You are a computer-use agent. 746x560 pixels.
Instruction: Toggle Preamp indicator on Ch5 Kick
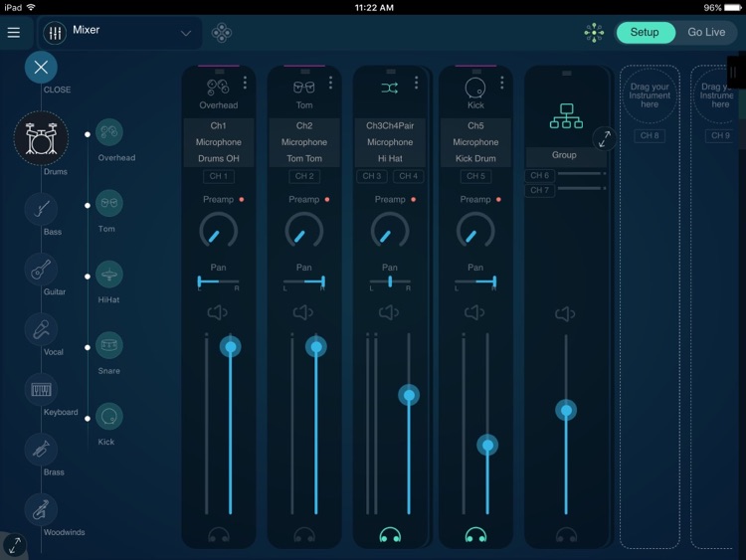[x=498, y=199]
